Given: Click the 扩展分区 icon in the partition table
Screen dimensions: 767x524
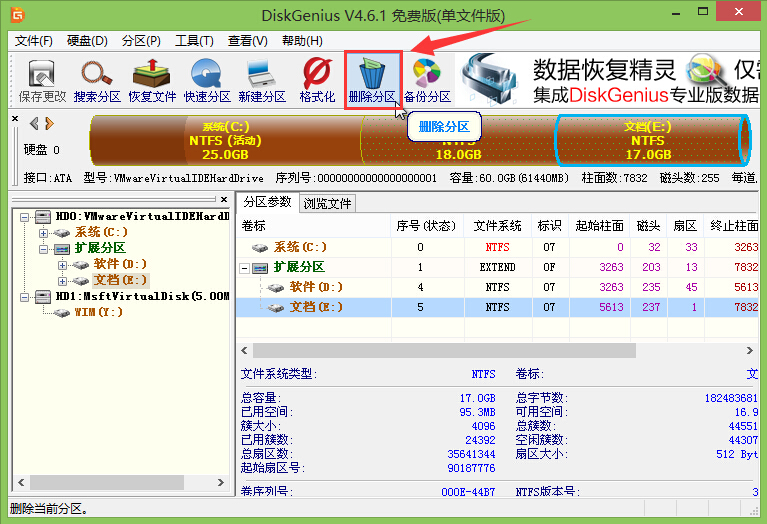Looking at the screenshot, I should pyautogui.click(x=260, y=268).
